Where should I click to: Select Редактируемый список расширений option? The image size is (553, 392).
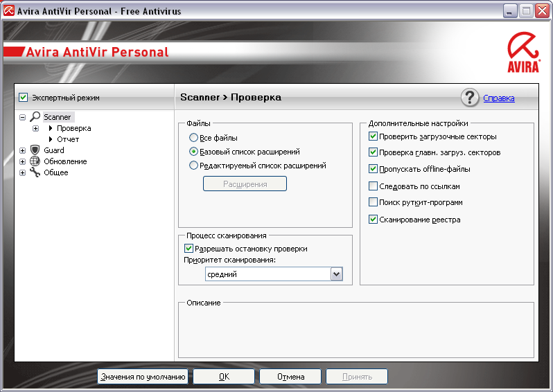tap(193, 166)
